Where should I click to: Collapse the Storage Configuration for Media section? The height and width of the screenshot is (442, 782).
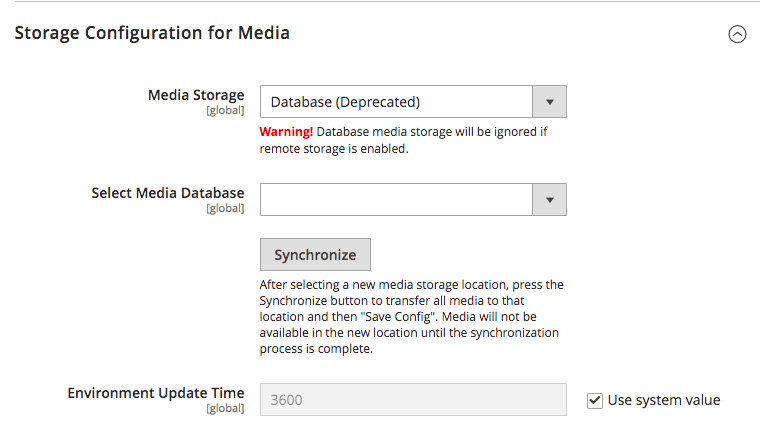[x=737, y=34]
